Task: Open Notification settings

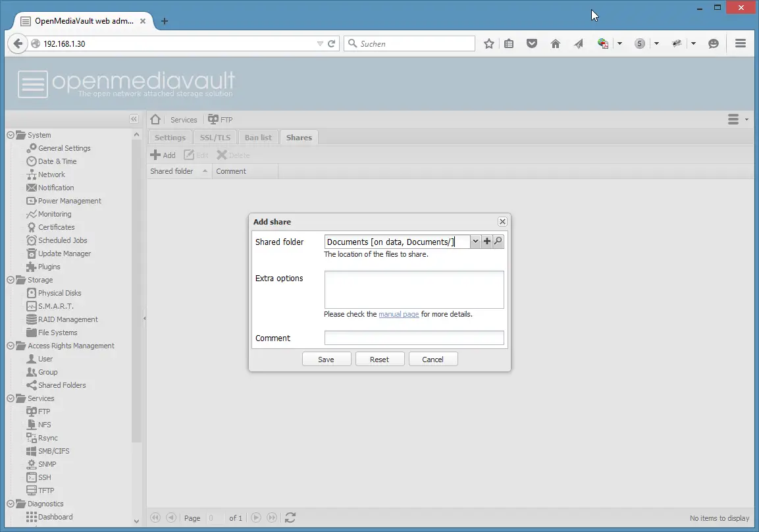Action: point(56,188)
